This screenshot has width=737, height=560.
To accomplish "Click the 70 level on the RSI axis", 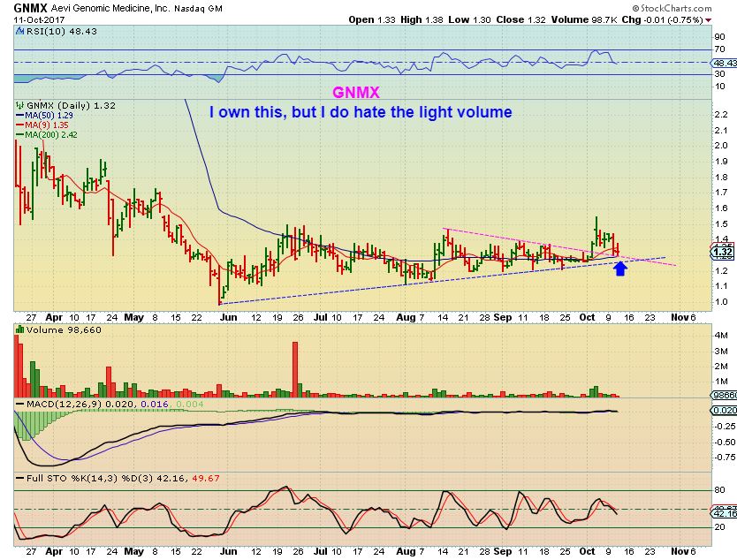I will (719, 49).
